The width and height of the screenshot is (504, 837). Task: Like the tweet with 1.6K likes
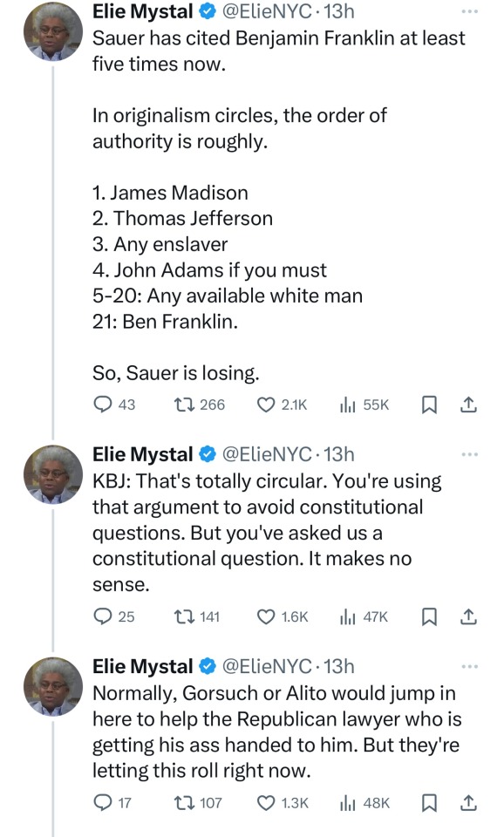[x=283, y=616]
